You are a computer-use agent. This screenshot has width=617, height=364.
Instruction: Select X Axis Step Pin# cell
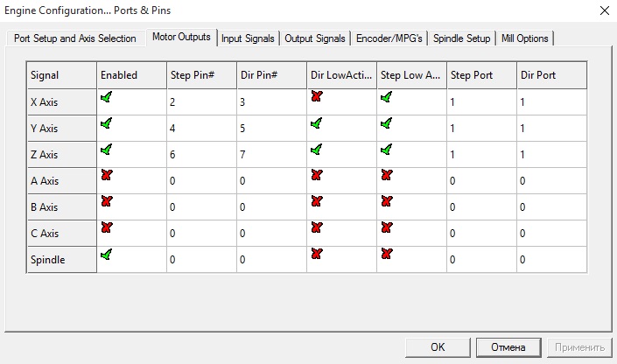pyautogui.click(x=201, y=102)
